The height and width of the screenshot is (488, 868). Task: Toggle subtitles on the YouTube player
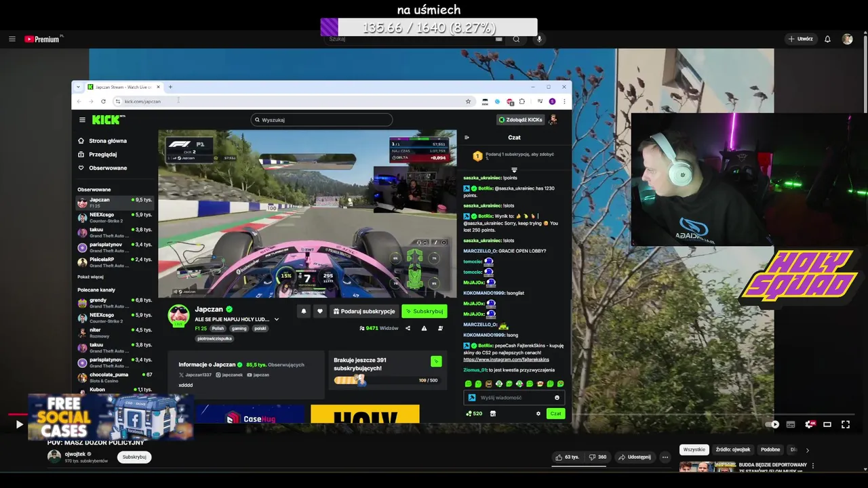[x=791, y=424]
